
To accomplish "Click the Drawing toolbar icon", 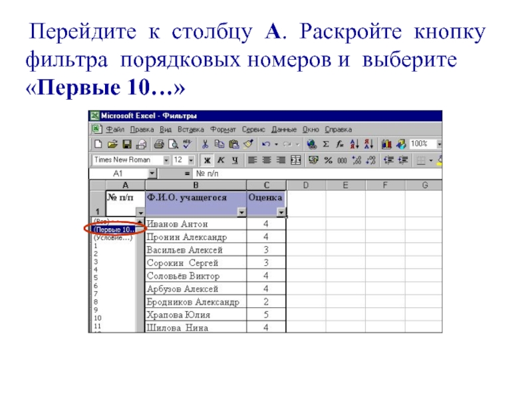I will [401, 144].
